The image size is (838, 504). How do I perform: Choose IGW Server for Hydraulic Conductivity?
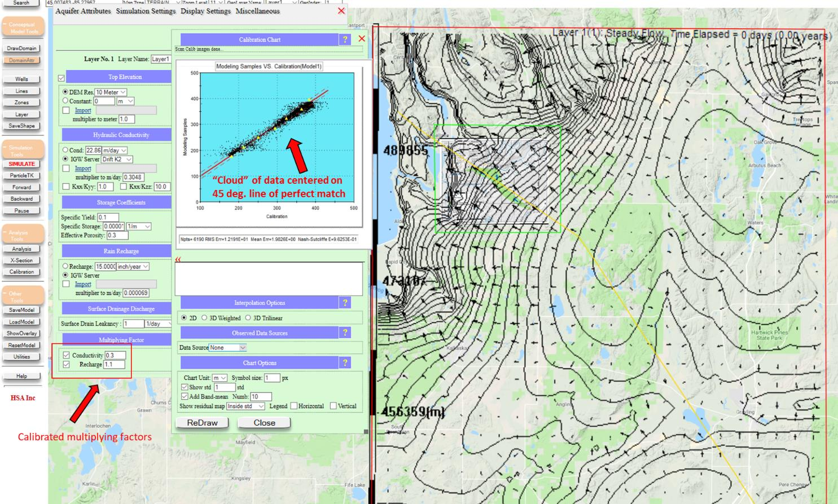pyautogui.click(x=65, y=159)
